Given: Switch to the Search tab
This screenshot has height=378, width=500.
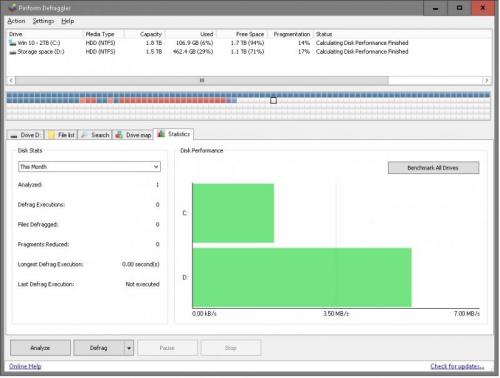Looking at the screenshot, I should (95, 135).
